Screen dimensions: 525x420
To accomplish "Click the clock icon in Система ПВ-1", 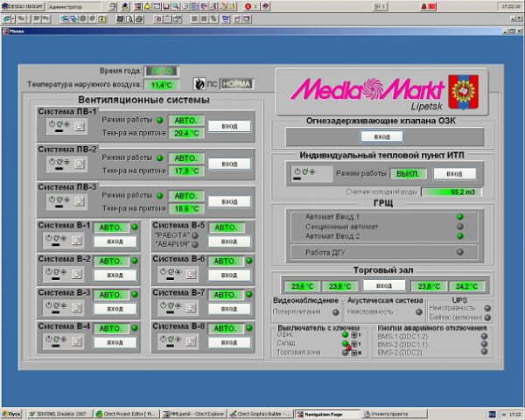I will 80,126.
